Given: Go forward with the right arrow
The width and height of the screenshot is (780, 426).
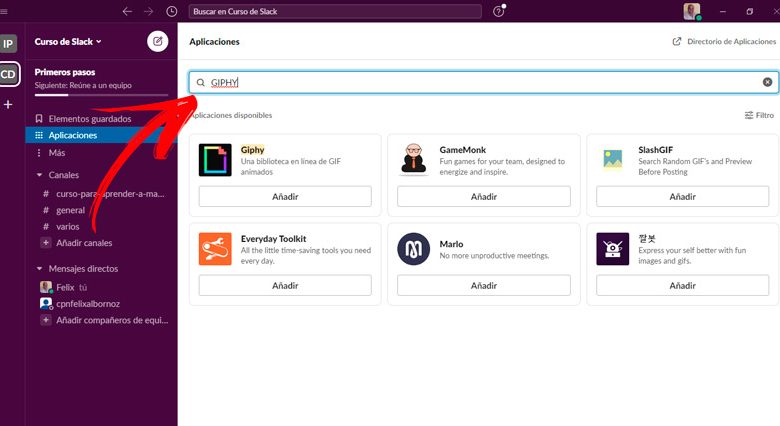Looking at the screenshot, I should click(x=148, y=11).
